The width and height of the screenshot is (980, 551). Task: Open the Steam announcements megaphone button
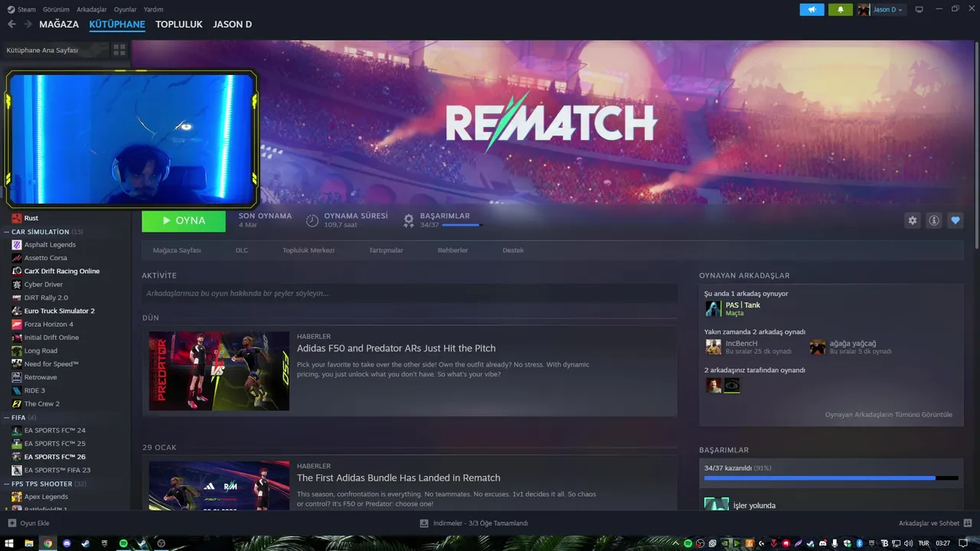(x=812, y=9)
